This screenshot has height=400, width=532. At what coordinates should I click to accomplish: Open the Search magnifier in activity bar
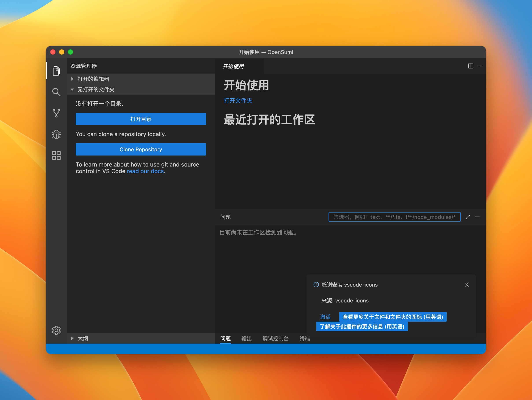click(x=56, y=92)
